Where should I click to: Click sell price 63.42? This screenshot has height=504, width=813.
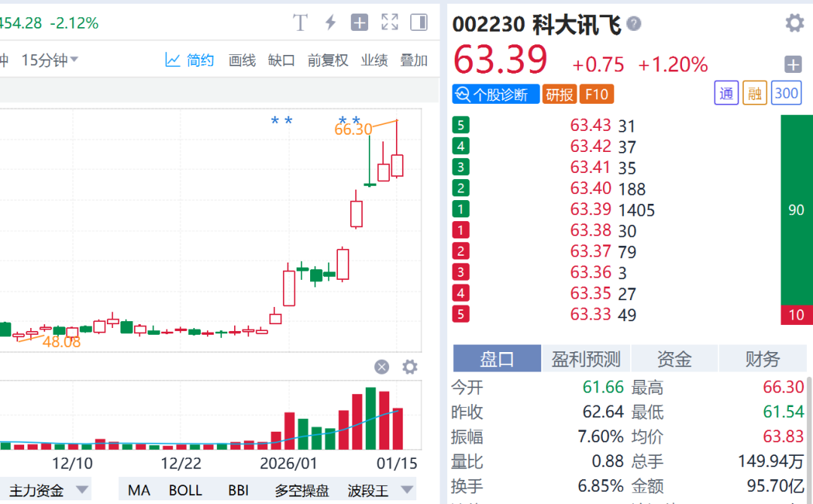(591, 146)
